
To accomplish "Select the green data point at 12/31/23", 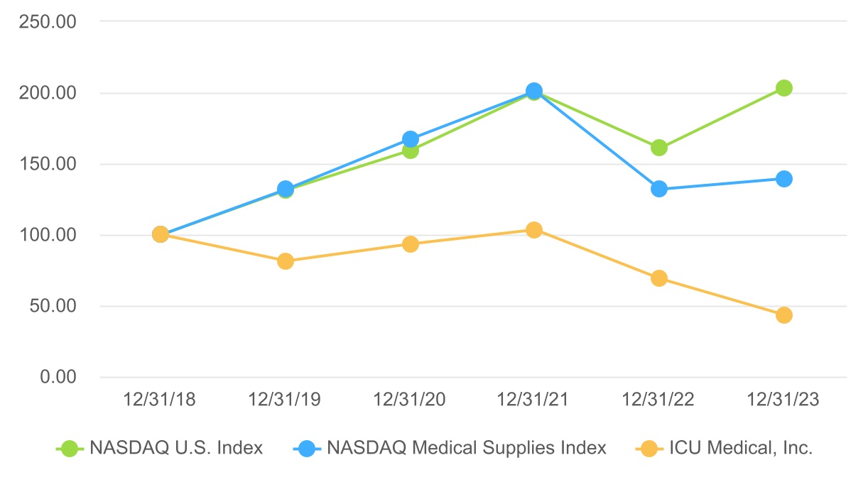I will tap(784, 88).
